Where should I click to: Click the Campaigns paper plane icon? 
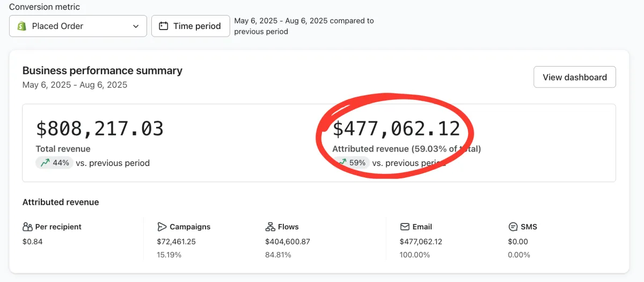click(x=162, y=227)
